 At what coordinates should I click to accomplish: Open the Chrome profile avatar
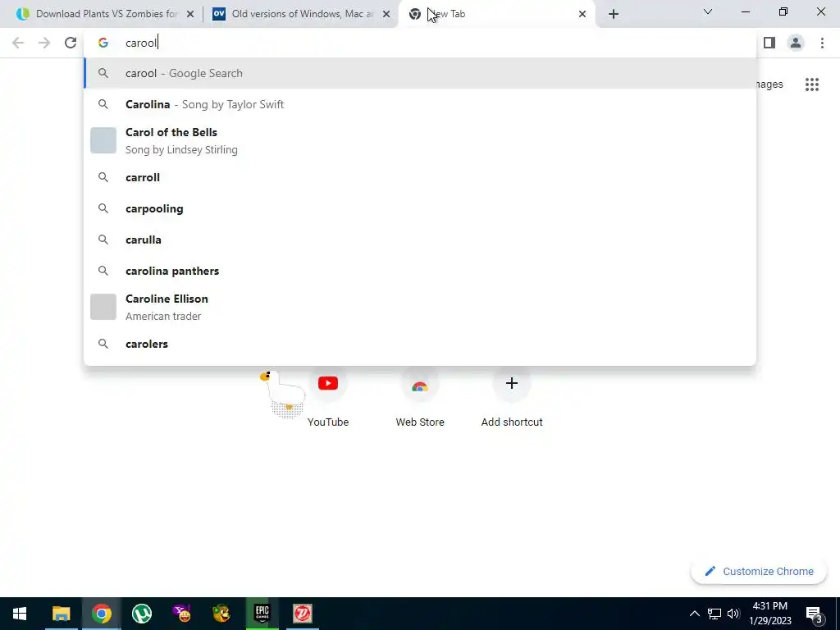[796, 43]
